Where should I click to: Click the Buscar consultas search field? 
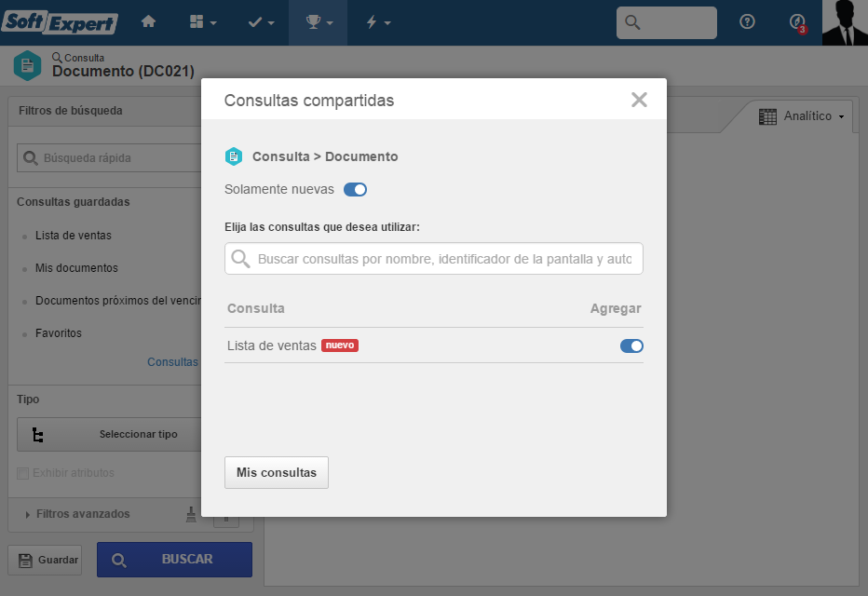point(433,259)
